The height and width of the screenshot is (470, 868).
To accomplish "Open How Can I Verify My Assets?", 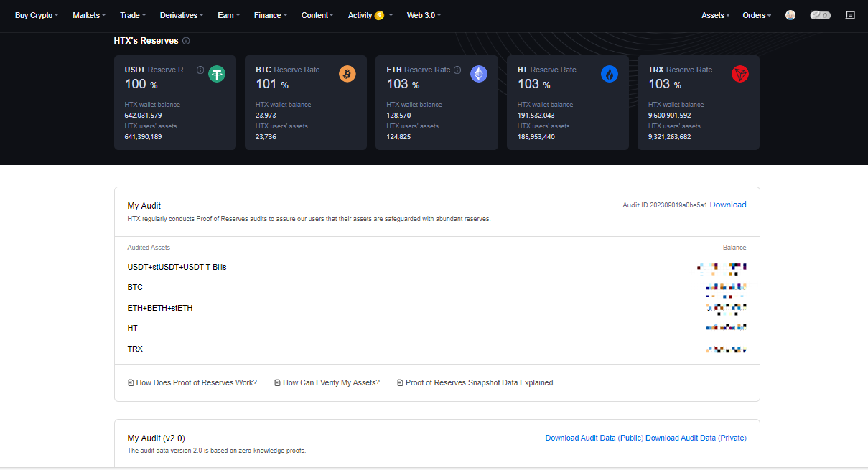I will point(327,383).
